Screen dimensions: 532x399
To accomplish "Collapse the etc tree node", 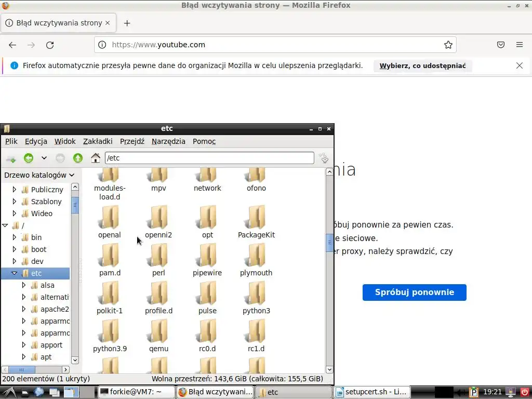I will pyautogui.click(x=14, y=273).
